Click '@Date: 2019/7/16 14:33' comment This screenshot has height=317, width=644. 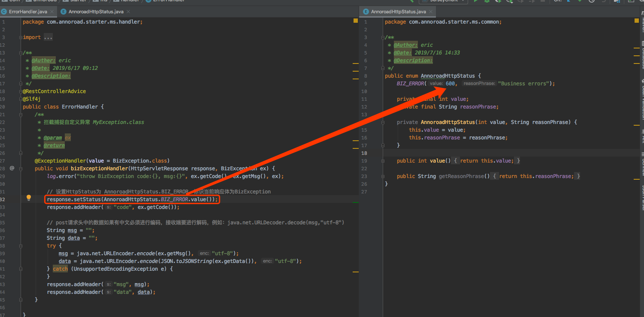click(x=426, y=53)
